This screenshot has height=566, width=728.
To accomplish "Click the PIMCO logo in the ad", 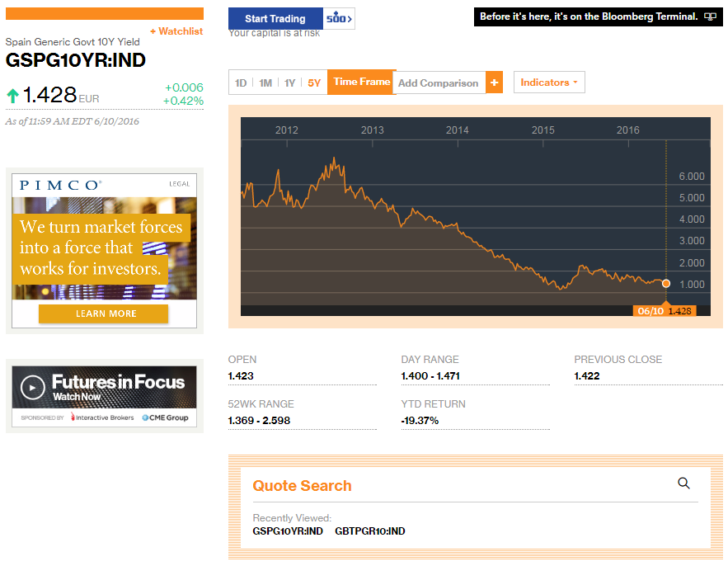I will [x=60, y=186].
